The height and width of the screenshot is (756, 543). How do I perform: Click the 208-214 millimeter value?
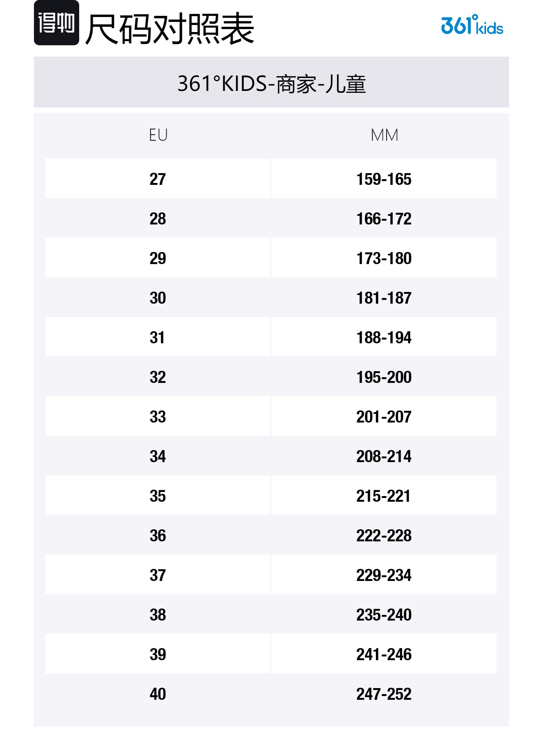click(384, 456)
